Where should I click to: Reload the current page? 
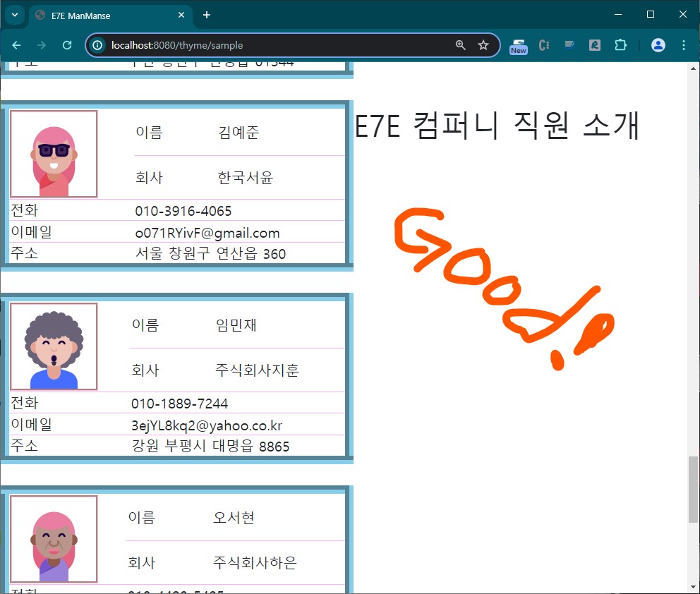[67, 45]
